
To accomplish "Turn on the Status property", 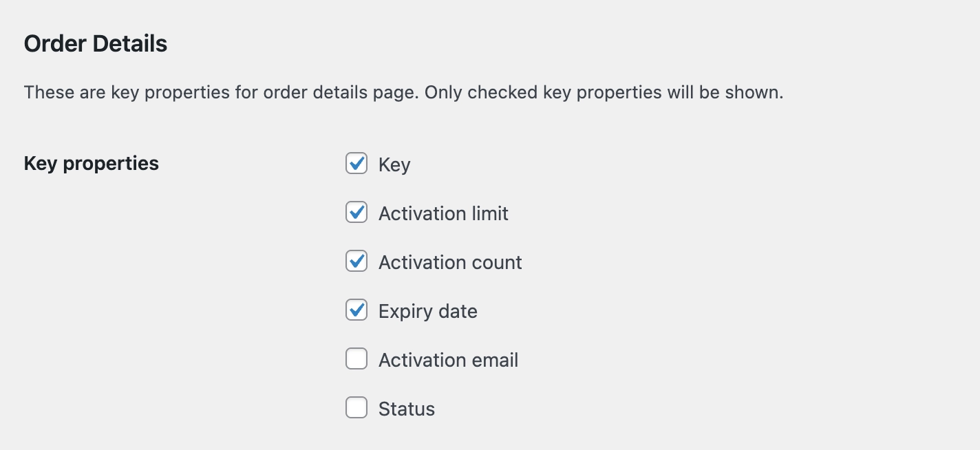I will 356,408.
